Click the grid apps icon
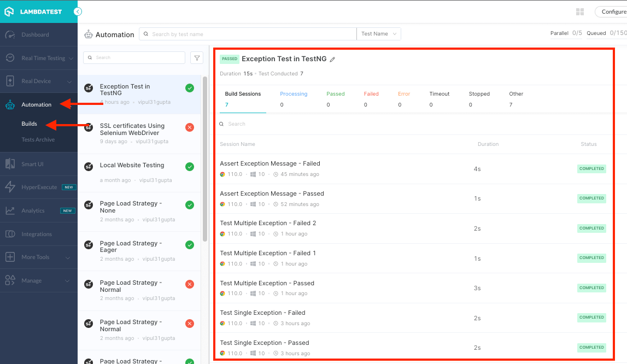 coord(580,12)
